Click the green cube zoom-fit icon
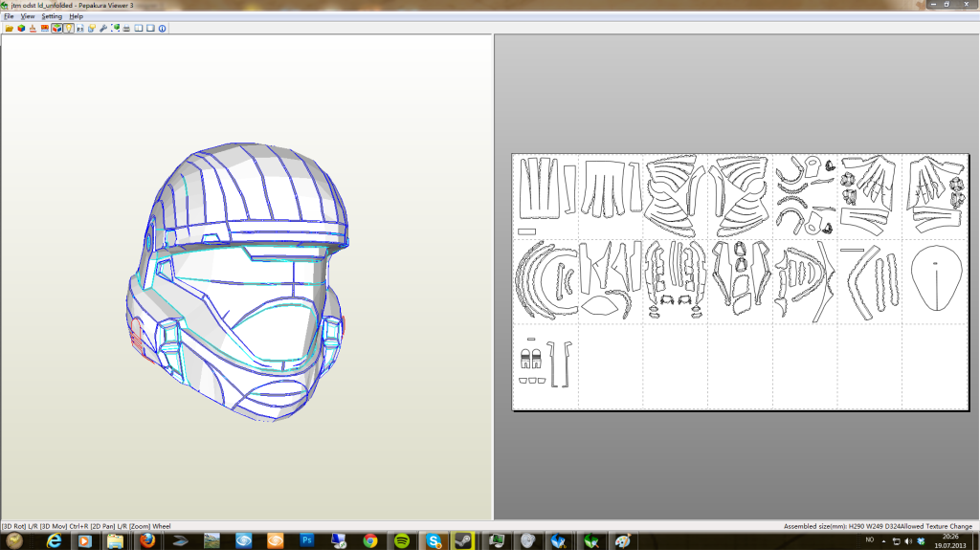980x550 pixels. [x=116, y=28]
